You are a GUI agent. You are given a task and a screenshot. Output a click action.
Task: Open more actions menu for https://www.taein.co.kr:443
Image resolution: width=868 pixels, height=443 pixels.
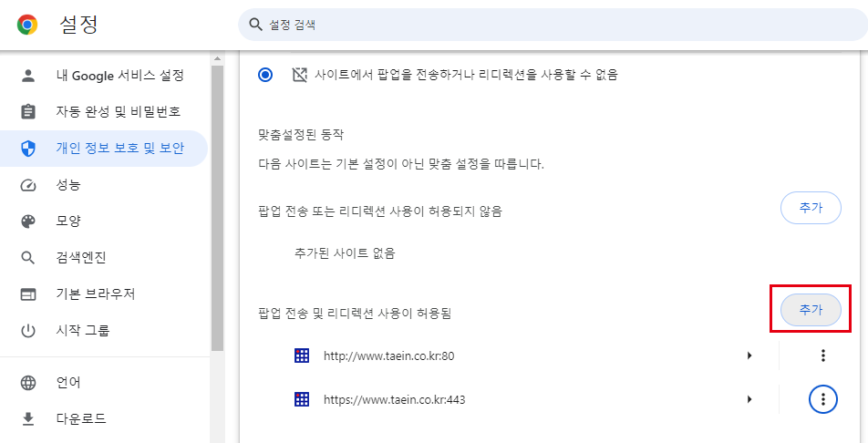pyautogui.click(x=823, y=399)
